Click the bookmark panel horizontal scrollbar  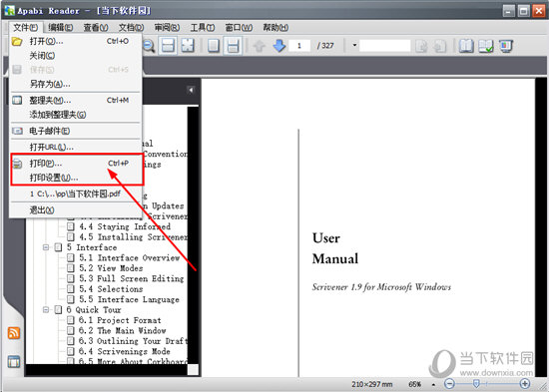pos(107,370)
